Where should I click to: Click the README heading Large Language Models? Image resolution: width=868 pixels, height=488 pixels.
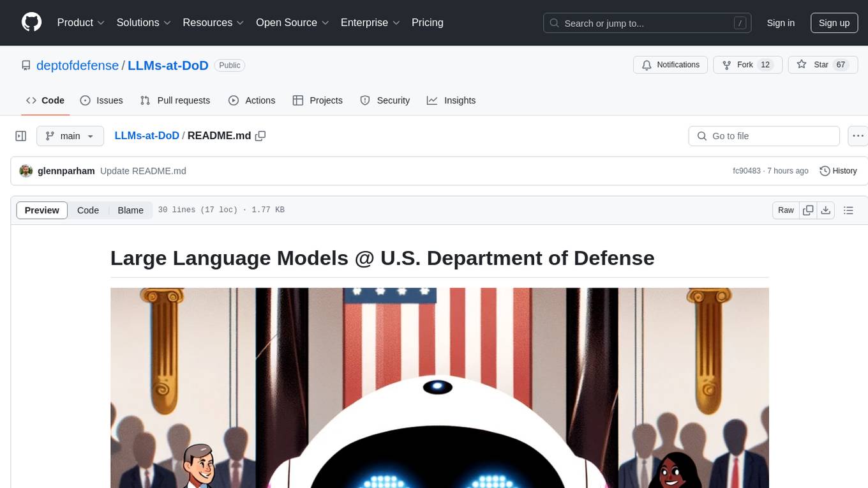pyautogui.click(x=382, y=258)
